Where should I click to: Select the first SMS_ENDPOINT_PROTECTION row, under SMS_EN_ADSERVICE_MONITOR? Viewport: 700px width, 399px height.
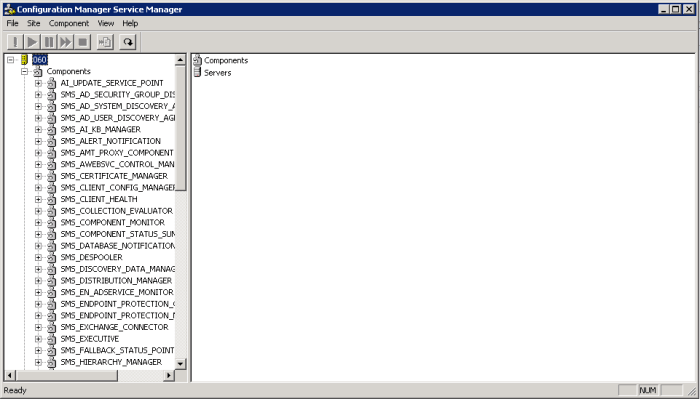[x=117, y=304]
